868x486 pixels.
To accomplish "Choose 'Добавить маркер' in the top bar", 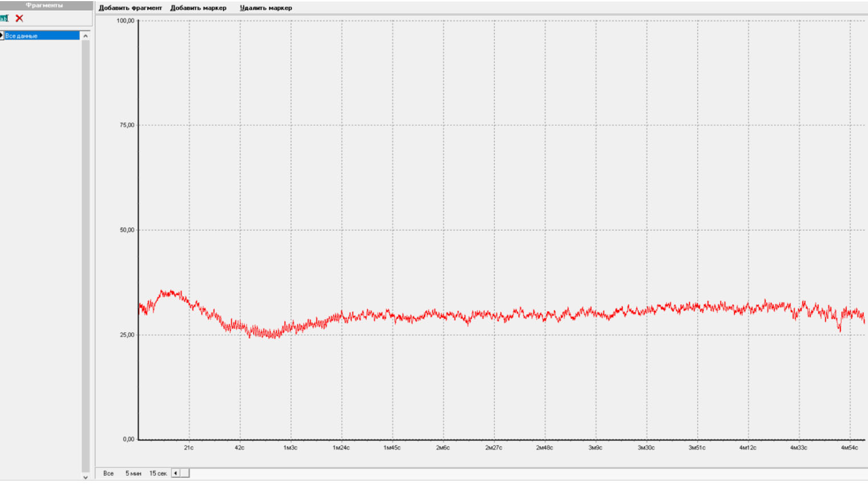I will [198, 8].
